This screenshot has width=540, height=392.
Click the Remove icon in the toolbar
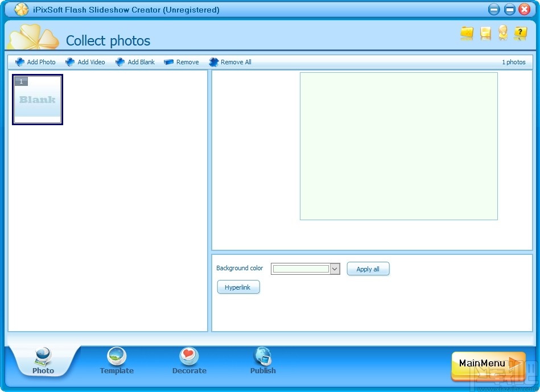[x=168, y=62]
